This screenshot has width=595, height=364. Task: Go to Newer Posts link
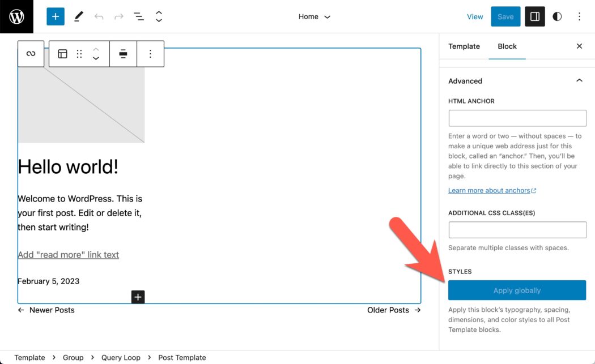click(46, 310)
